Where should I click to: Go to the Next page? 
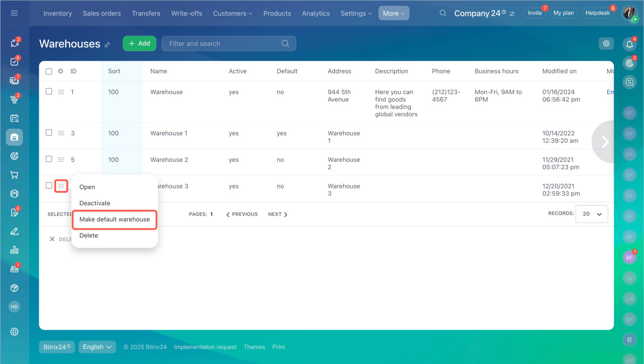[x=278, y=214]
